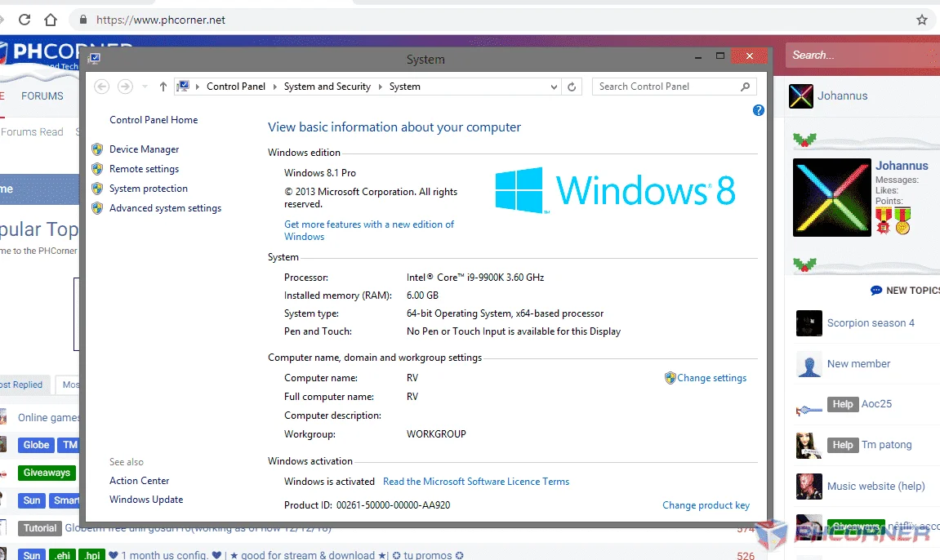Refresh the System window
Screen dimensions: 940x560
click(572, 87)
